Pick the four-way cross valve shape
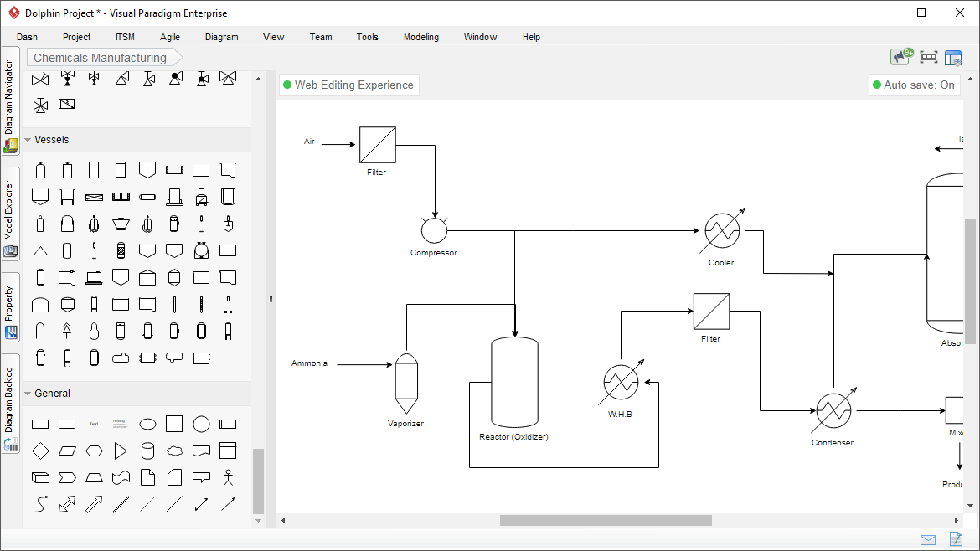The image size is (980, 551). tap(40, 105)
